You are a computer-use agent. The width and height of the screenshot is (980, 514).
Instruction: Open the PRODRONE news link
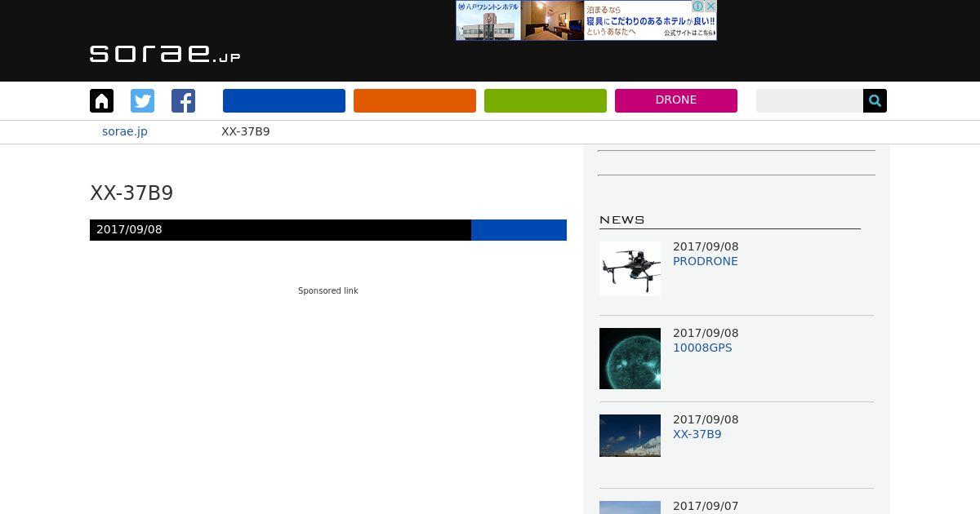[706, 261]
